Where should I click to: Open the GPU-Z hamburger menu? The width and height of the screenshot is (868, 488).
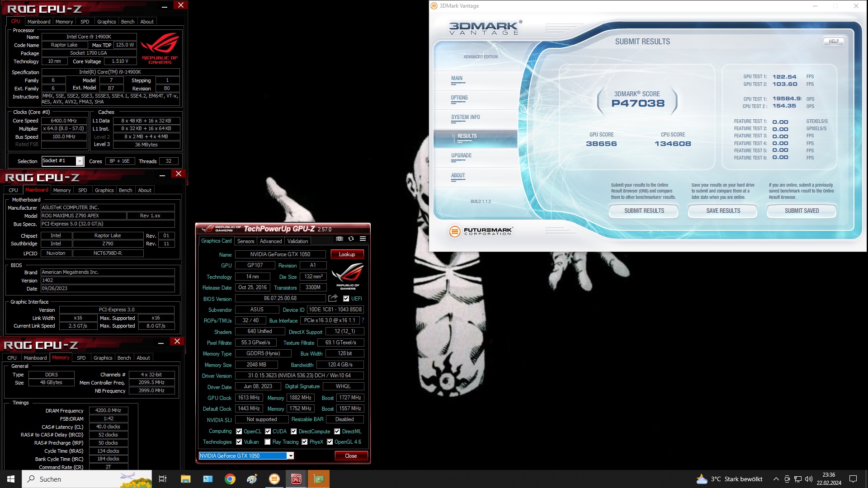click(x=363, y=239)
